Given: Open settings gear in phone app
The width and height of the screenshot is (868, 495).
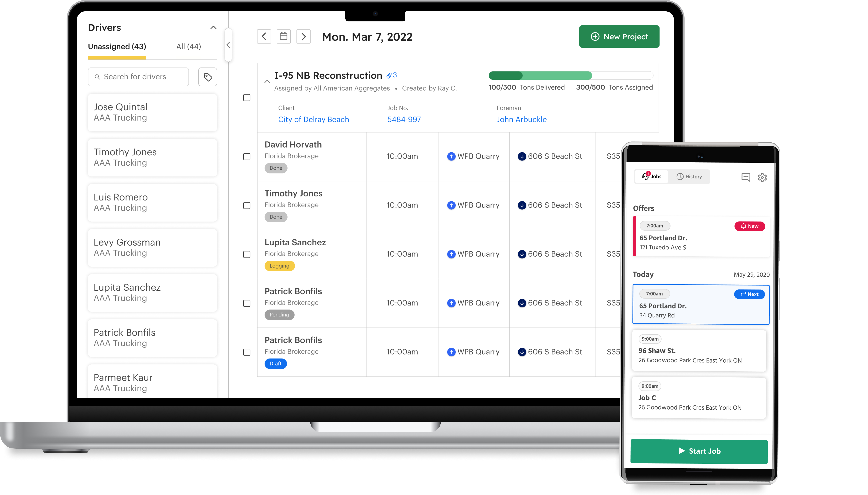Looking at the screenshot, I should (x=762, y=177).
